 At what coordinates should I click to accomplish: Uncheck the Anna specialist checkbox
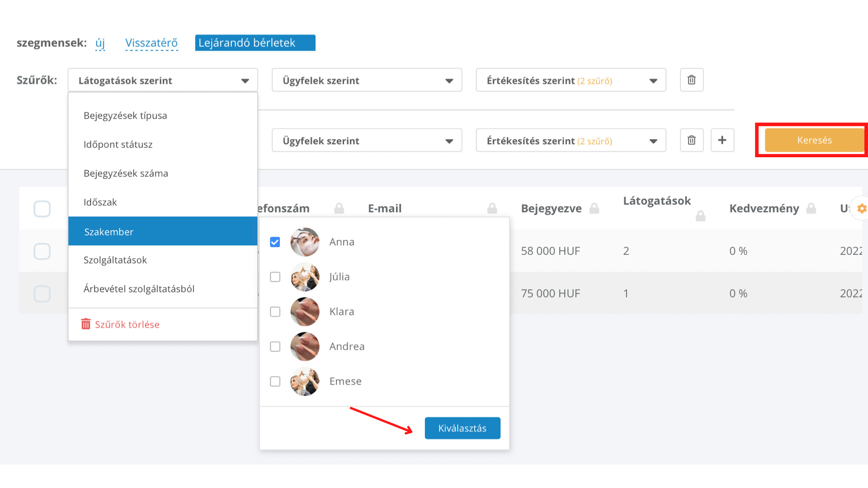coord(275,242)
